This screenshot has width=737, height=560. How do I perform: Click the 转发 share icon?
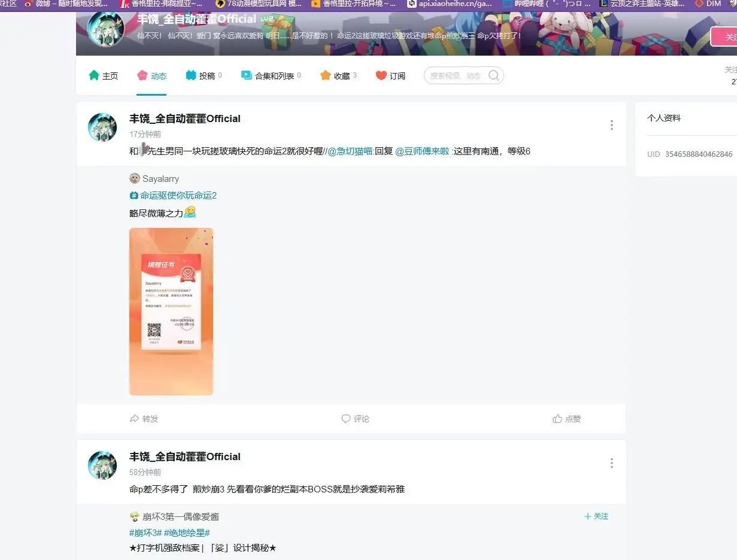coord(135,419)
